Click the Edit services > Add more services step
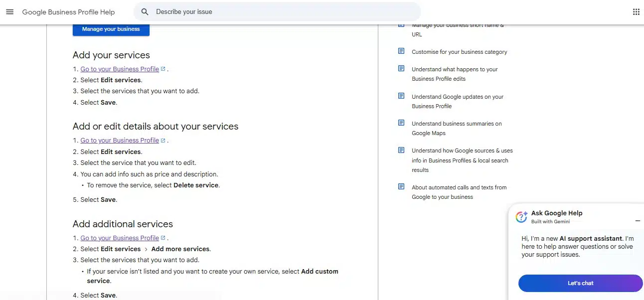Viewport: 644px width, 300px height. click(146, 249)
